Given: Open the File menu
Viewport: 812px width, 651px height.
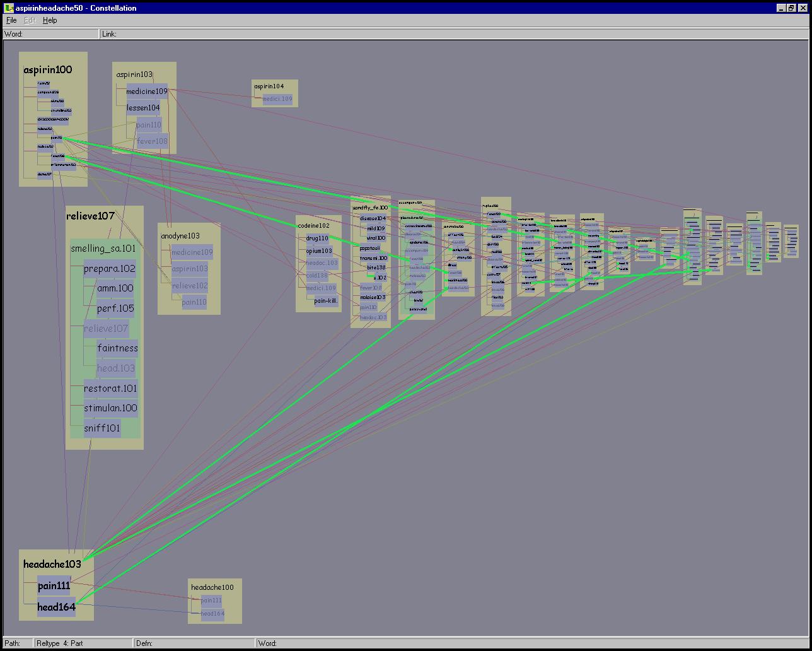Looking at the screenshot, I should (x=11, y=20).
